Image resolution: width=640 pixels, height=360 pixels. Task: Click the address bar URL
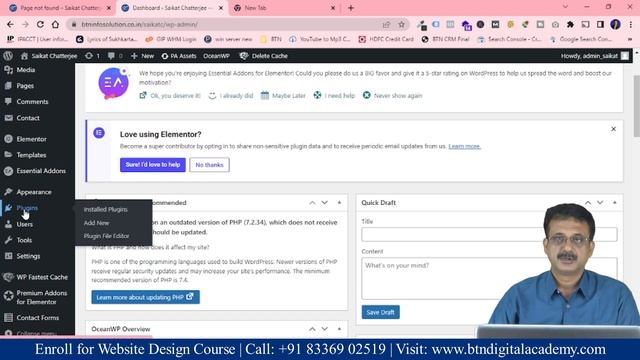(139, 24)
